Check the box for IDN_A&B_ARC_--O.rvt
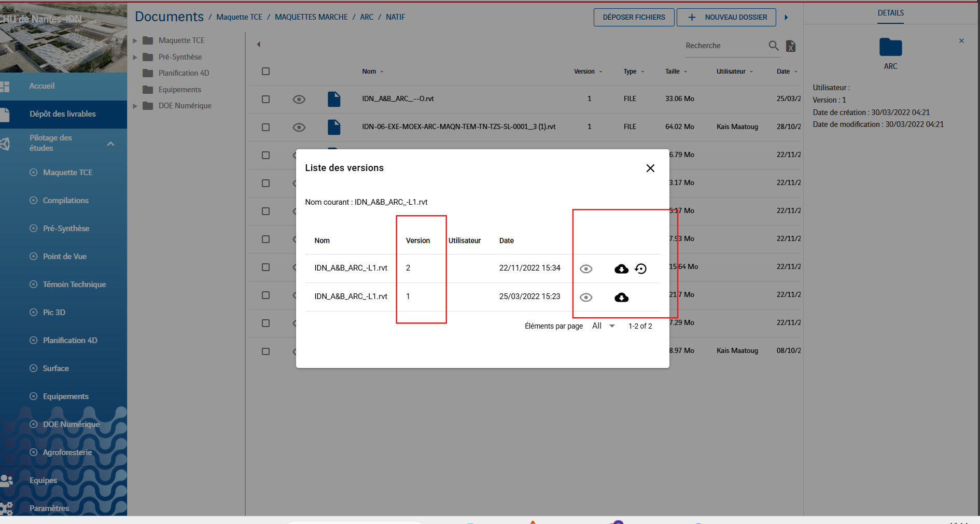980x524 pixels. 265,99
